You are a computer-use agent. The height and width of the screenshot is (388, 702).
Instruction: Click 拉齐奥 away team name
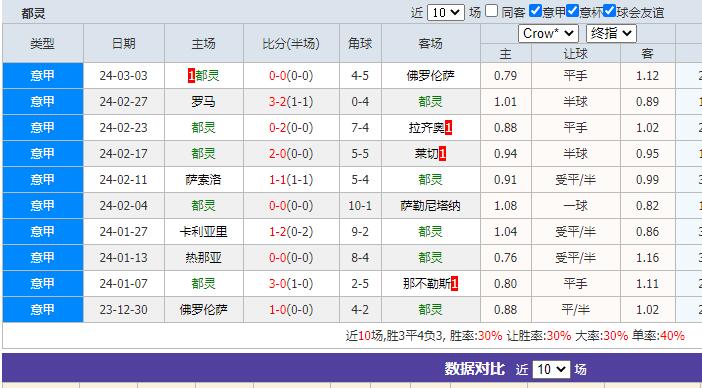tap(427, 128)
